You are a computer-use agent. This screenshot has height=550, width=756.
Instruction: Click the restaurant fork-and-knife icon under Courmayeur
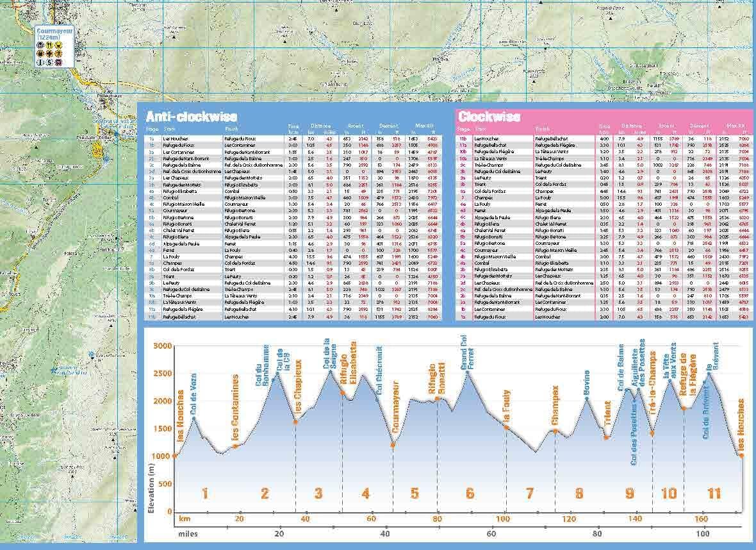tap(50, 46)
